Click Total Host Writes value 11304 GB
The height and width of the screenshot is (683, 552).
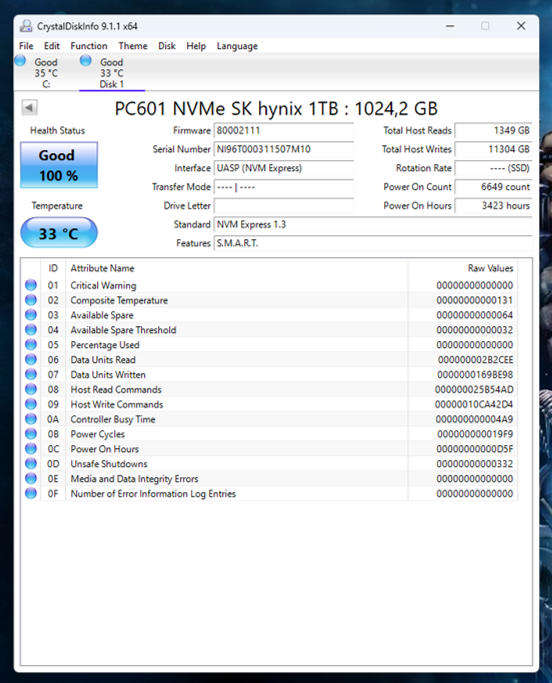tap(493, 149)
